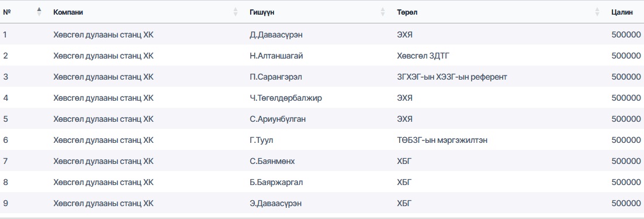
Task: Click the Цалин column header
Action: click(x=622, y=12)
